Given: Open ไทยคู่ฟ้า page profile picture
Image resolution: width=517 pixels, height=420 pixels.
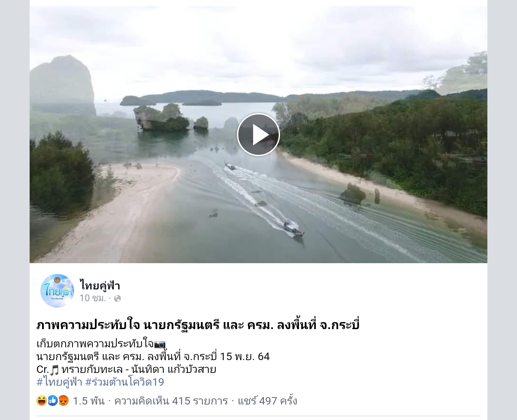Looking at the screenshot, I should point(57,290).
